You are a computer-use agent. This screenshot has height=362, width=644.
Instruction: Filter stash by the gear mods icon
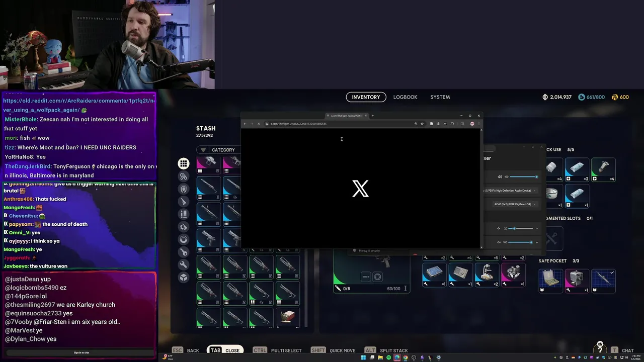click(x=184, y=227)
